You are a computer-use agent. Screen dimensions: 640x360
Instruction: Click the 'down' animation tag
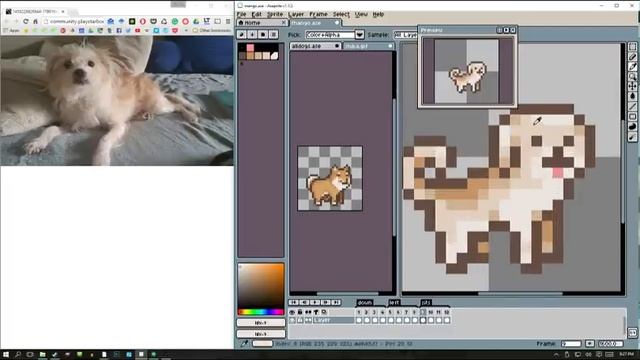[364, 303]
